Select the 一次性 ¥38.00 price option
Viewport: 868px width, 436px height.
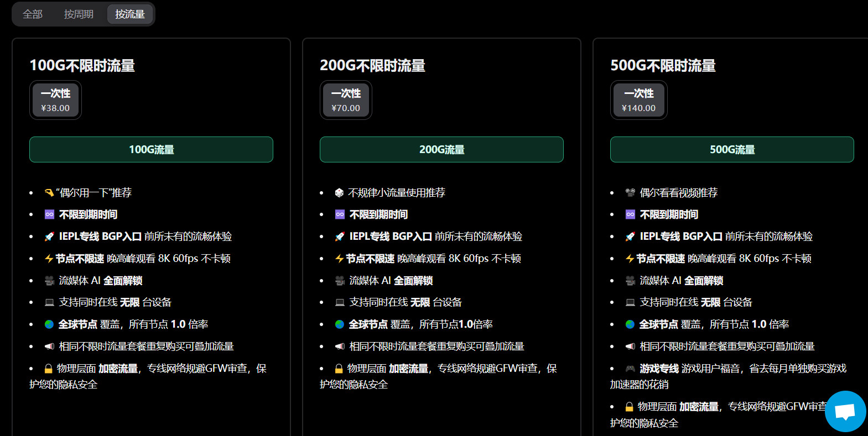[x=55, y=100]
